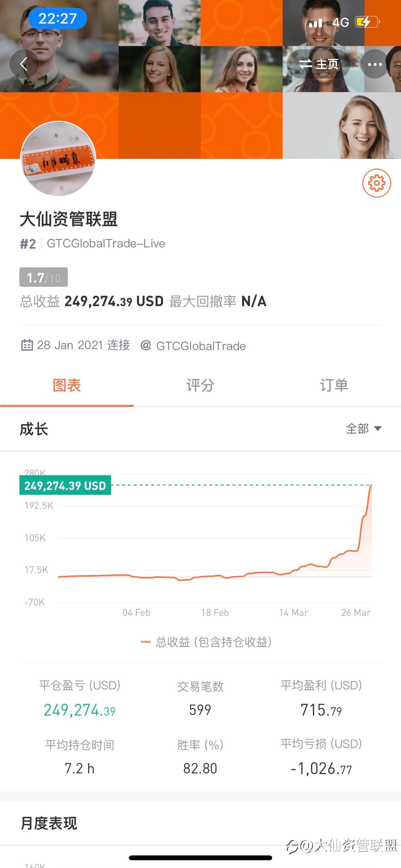Expand the 全部 time range dropdown
The height and width of the screenshot is (868, 401).
pyautogui.click(x=364, y=429)
